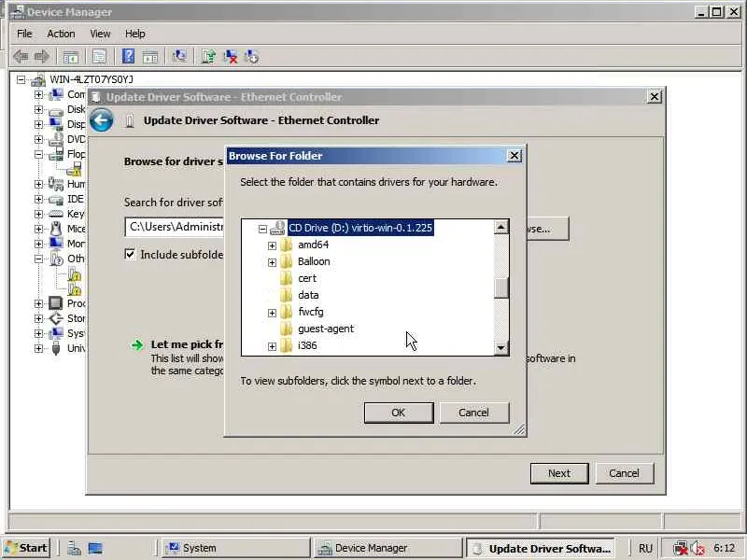
Task: Click the 'Let me pick from a list' link
Action: click(x=188, y=344)
